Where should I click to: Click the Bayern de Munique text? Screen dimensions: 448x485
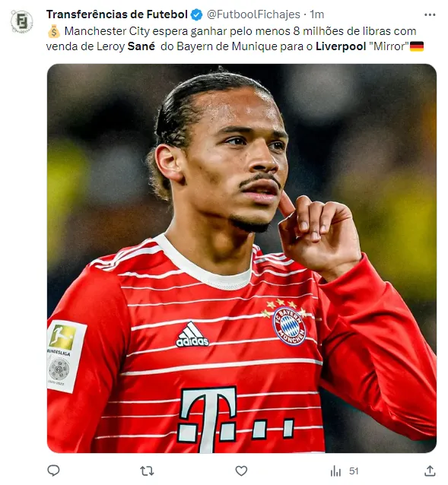[227, 46]
